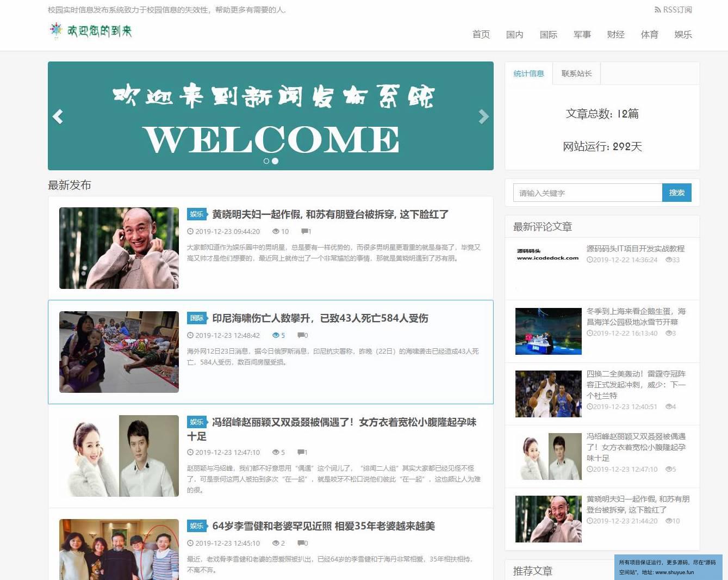This screenshot has height=580, width=728.
Task: Open thumbnail of 印尼海啸 article
Action: point(119,352)
